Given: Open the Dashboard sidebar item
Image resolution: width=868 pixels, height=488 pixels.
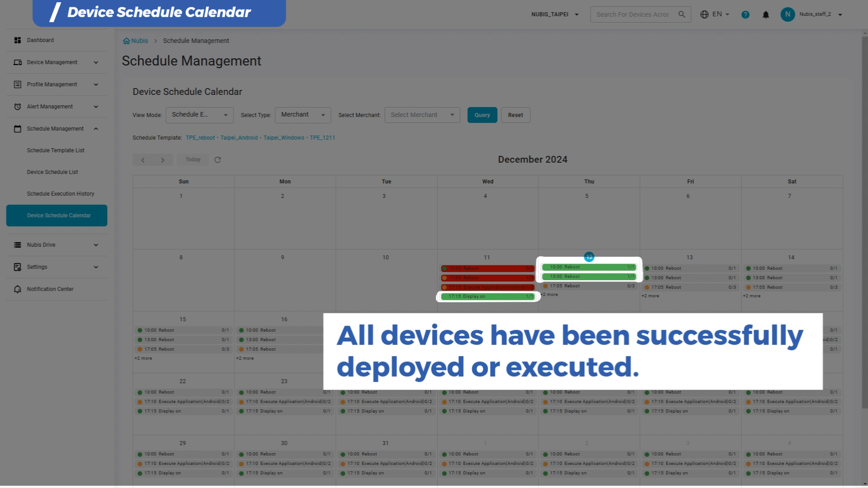Looking at the screenshot, I should pyautogui.click(x=40, y=40).
